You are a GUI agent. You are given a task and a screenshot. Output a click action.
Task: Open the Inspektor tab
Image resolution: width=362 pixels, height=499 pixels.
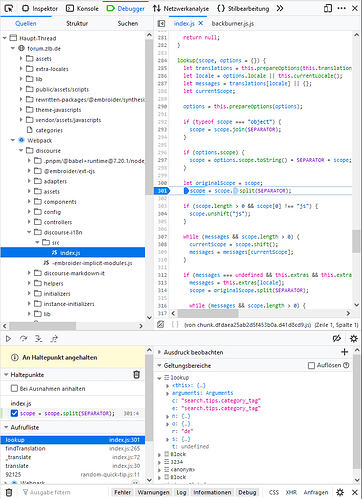point(40,9)
